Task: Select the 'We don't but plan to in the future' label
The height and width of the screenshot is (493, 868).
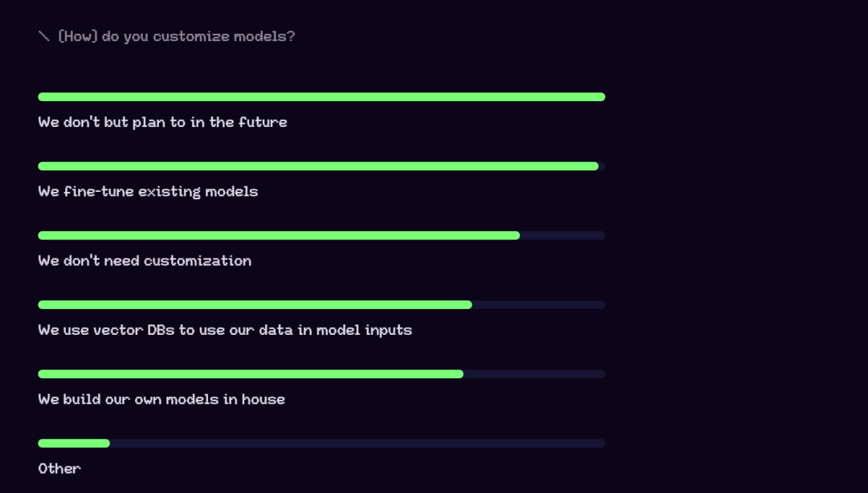Action: pyautogui.click(x=162, y=122)
